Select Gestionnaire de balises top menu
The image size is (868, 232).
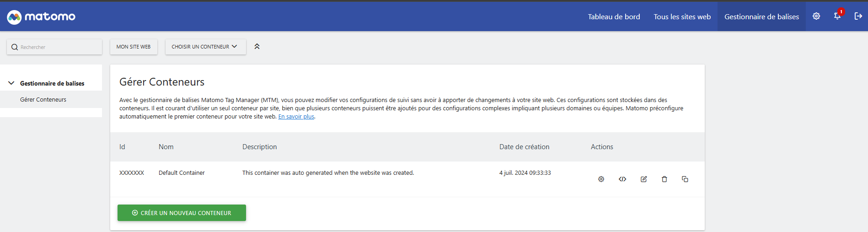coord(761,17)
